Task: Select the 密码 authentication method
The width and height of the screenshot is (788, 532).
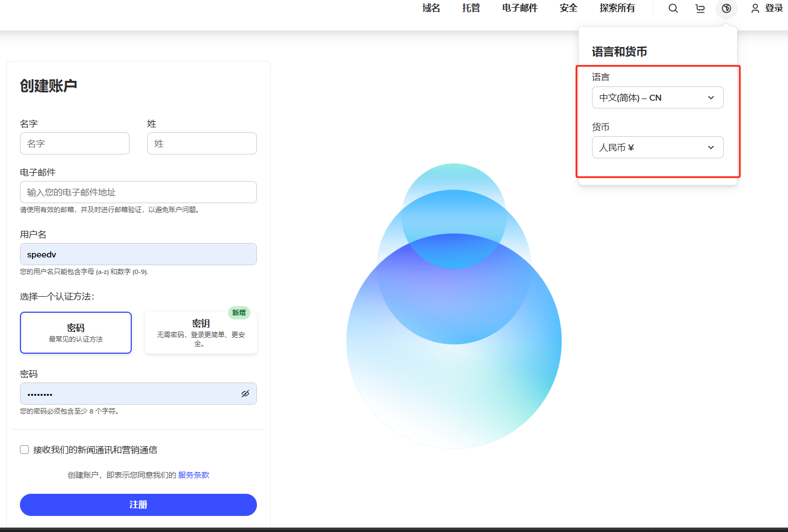Action: [x=76, y=333]
